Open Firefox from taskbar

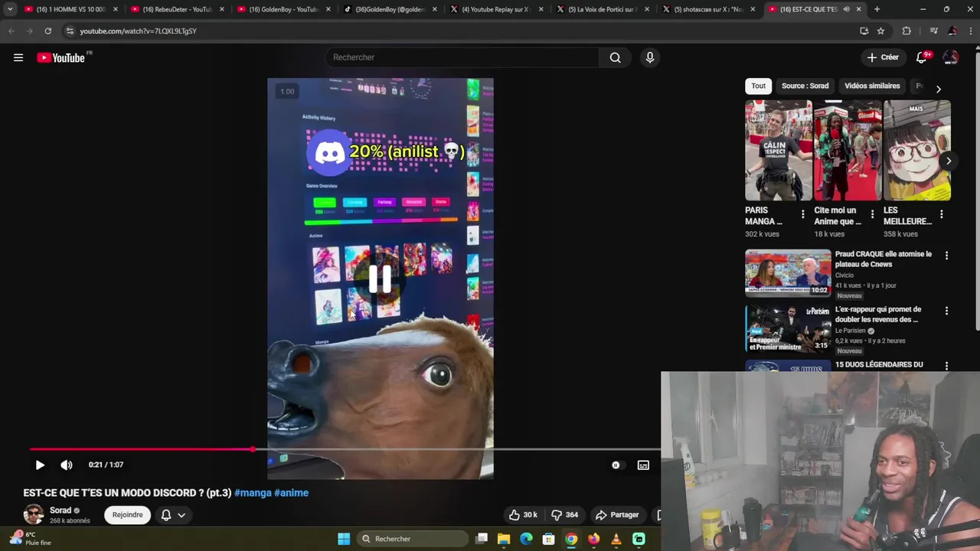[593, 539]
